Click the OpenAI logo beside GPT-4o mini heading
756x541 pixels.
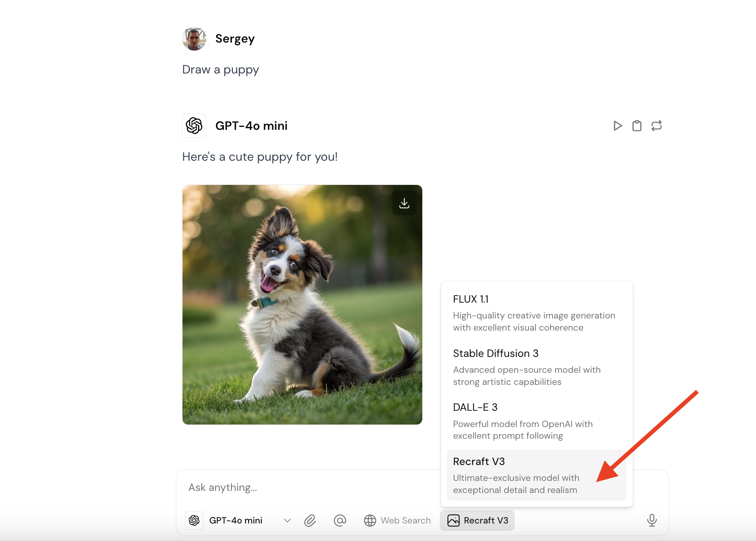point(194,126)
